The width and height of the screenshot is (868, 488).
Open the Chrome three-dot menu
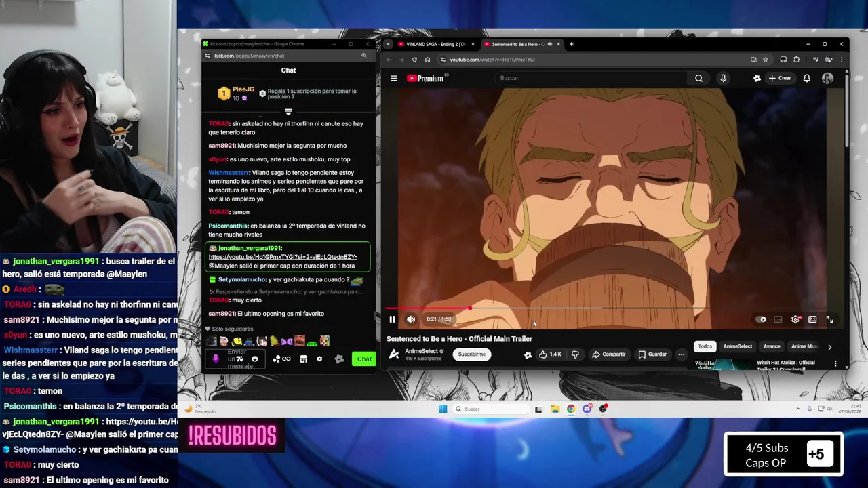pyautogui.click(x=842, y=60)
